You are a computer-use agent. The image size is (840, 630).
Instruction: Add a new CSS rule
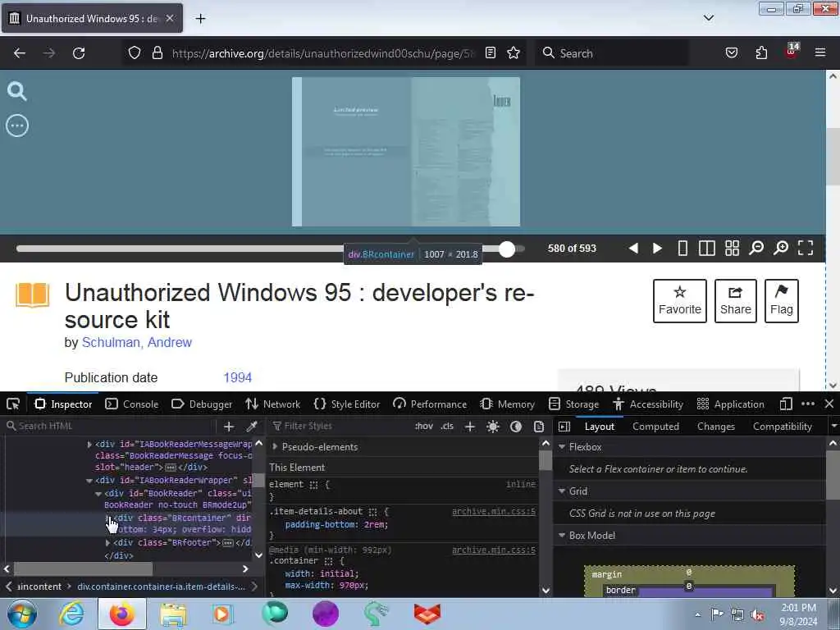tap(470, 427)
